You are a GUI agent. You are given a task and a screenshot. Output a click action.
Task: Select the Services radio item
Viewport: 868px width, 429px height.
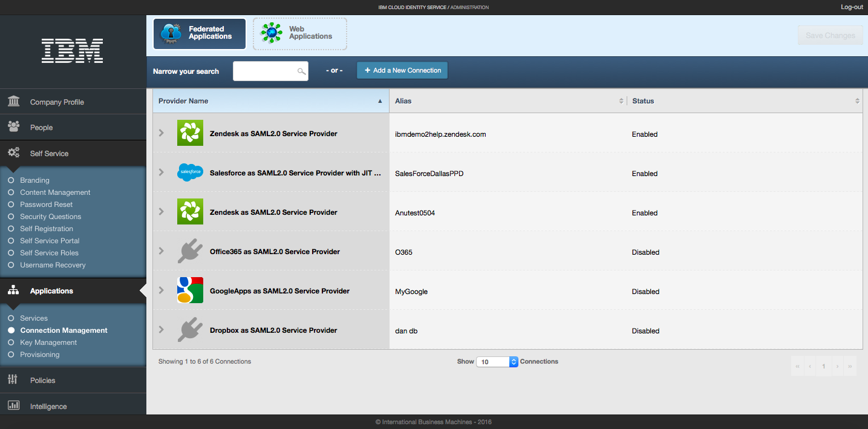pos(11,318)
